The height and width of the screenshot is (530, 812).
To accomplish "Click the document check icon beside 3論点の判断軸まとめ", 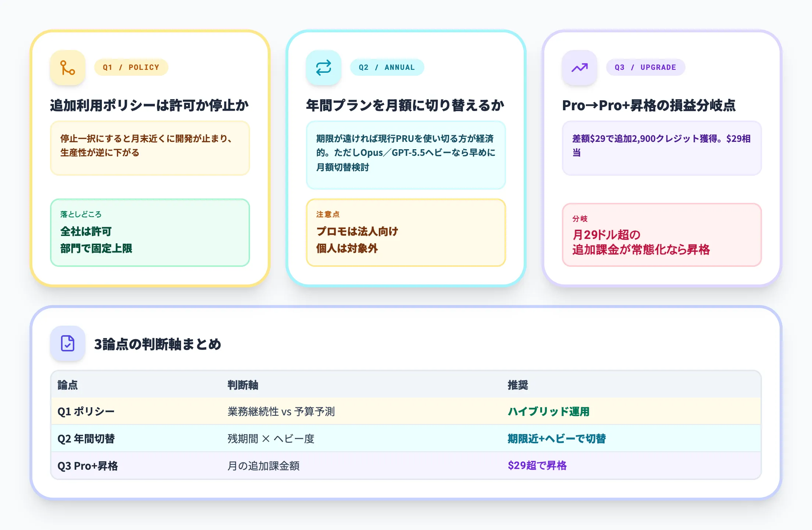I will pos(68,343).
